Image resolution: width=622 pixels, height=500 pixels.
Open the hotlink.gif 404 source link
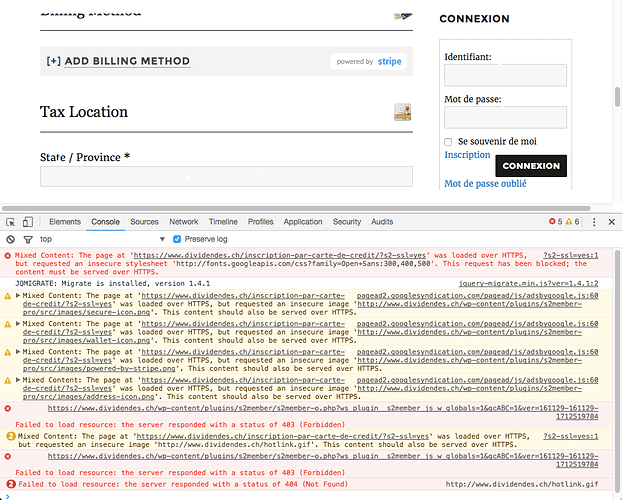[522, 485]
